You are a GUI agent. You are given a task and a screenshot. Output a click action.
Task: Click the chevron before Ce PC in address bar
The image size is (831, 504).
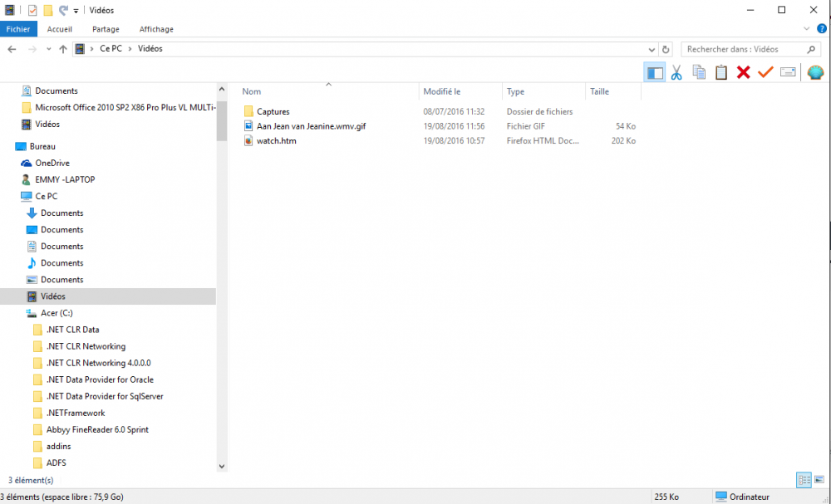tap(91, 49)
